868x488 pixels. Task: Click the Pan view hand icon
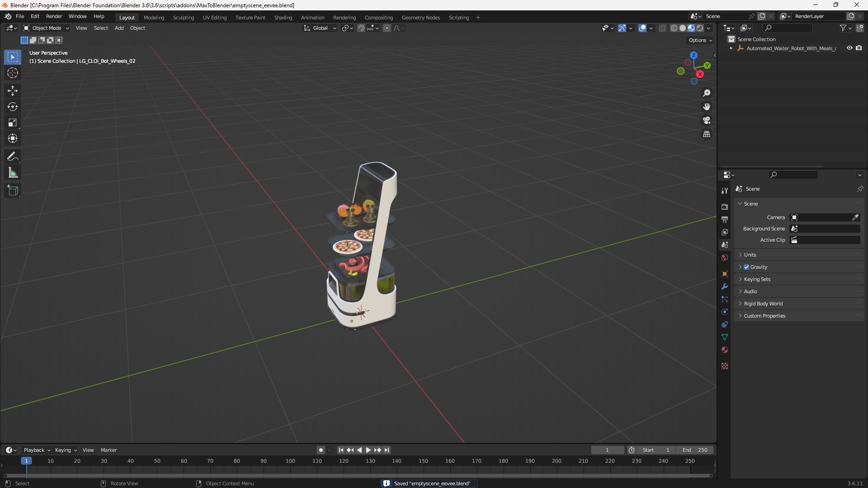coord(707,107)
